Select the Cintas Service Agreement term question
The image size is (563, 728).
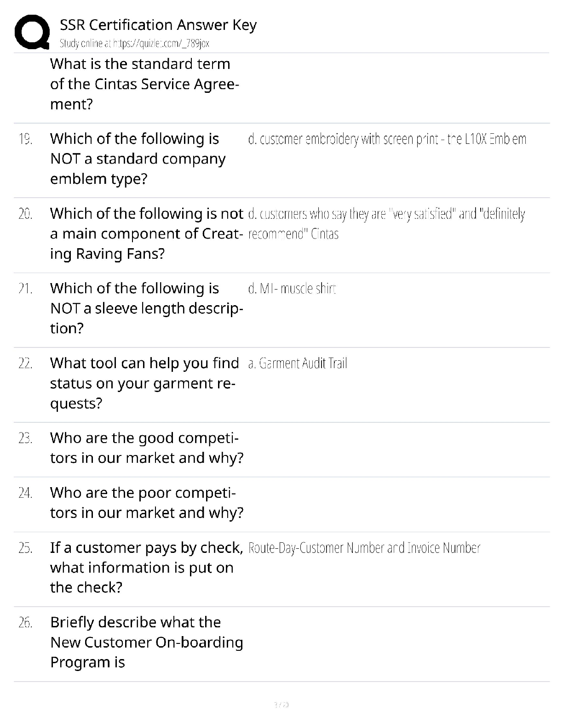144,84
